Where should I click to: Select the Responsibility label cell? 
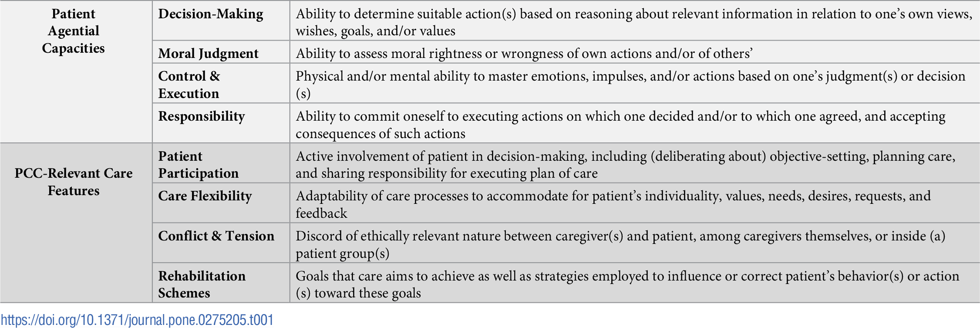pos(201,116)
